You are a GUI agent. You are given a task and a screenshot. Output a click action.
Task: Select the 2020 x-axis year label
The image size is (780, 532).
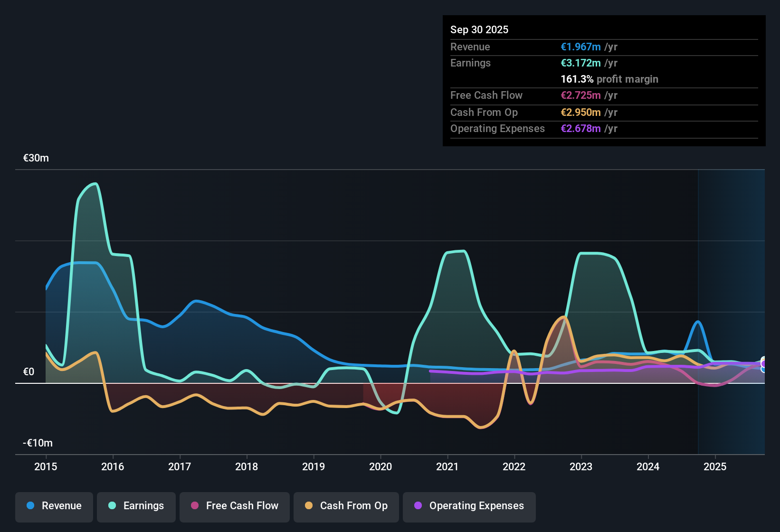tap(380, 466)
